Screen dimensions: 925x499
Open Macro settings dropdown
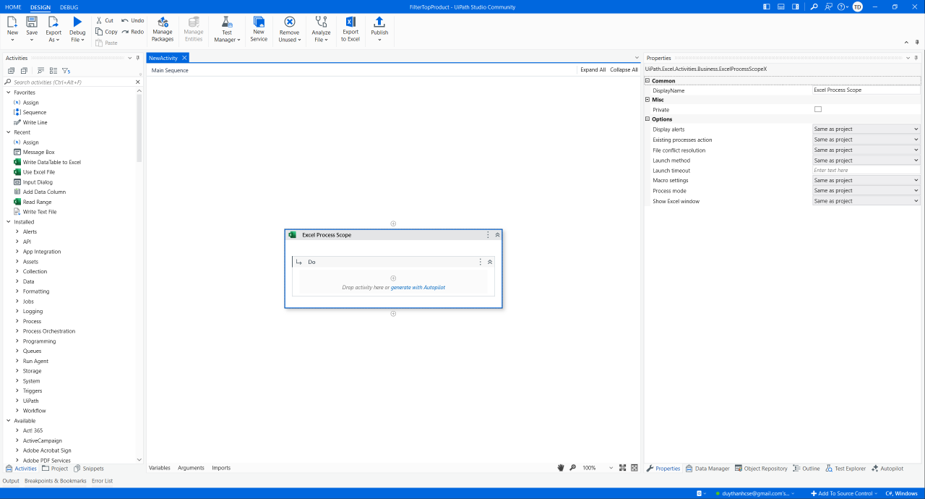tap(866, 180)
